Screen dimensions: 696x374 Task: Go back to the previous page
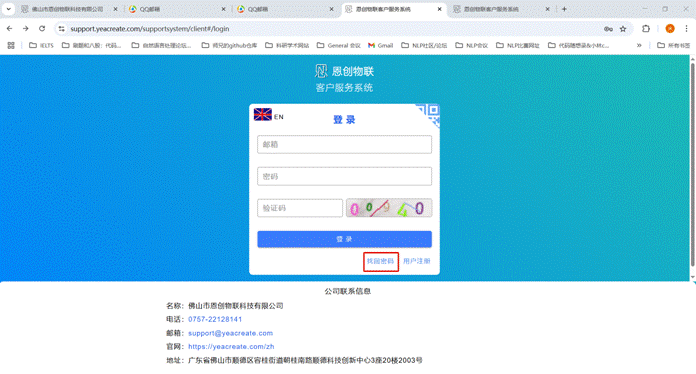tap(9, 28)
